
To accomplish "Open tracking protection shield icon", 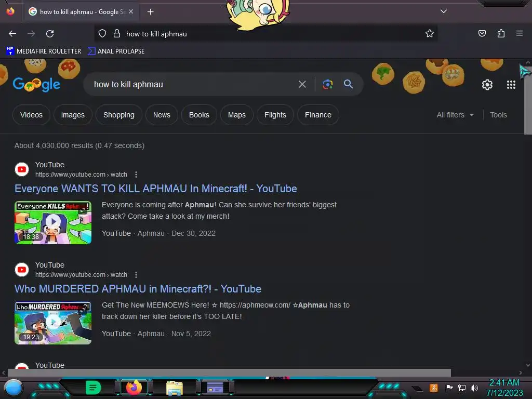I will click(x=102, y=34).
